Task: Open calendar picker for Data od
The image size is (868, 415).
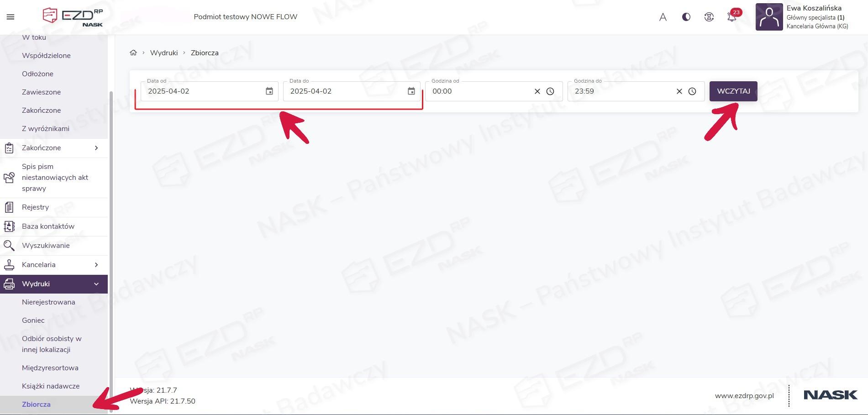Action: coord(269,91)
